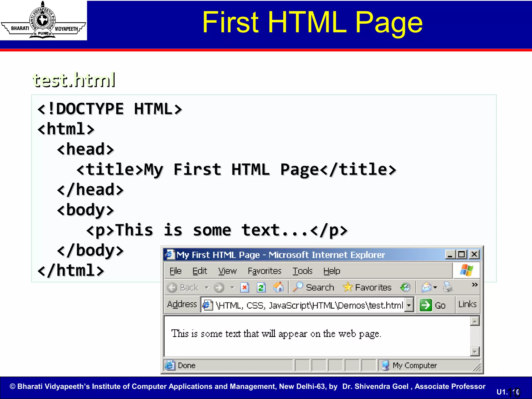Screen dimensions: 532x399
Task: Click the Bharati Vidyapeeth logo
Action: (x=43, y=20)
